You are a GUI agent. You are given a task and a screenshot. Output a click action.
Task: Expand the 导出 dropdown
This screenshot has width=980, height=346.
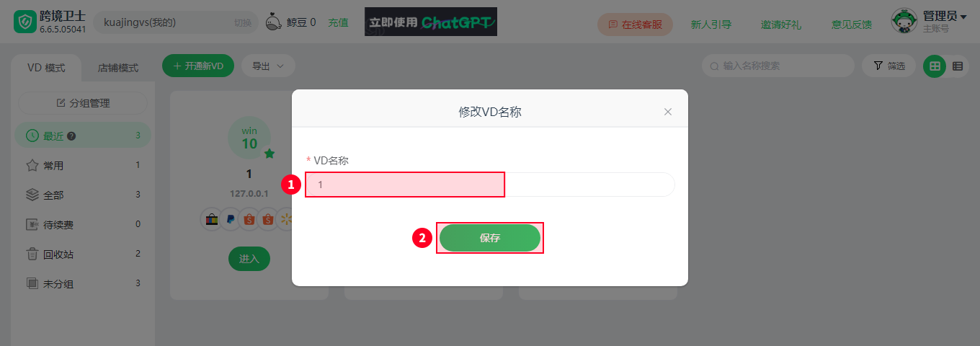tap(268, 66)
